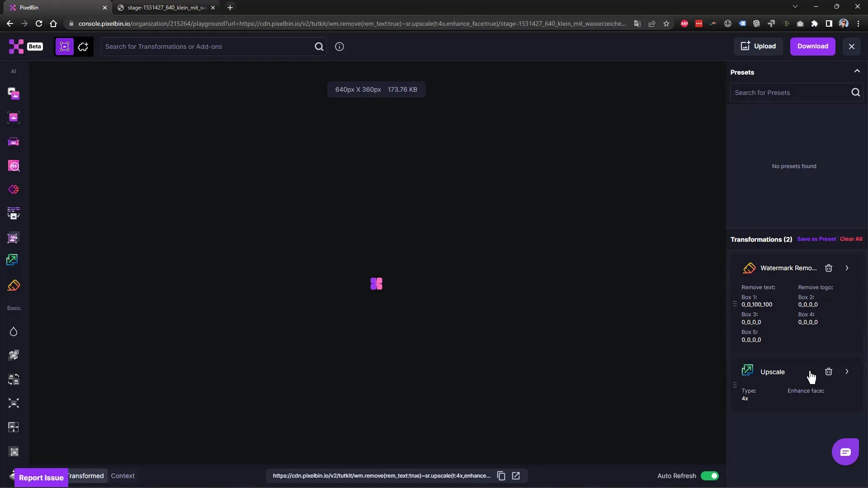Expand the Upscale transformation settings chevron
The image size is (868, 488).
point(847,371)
